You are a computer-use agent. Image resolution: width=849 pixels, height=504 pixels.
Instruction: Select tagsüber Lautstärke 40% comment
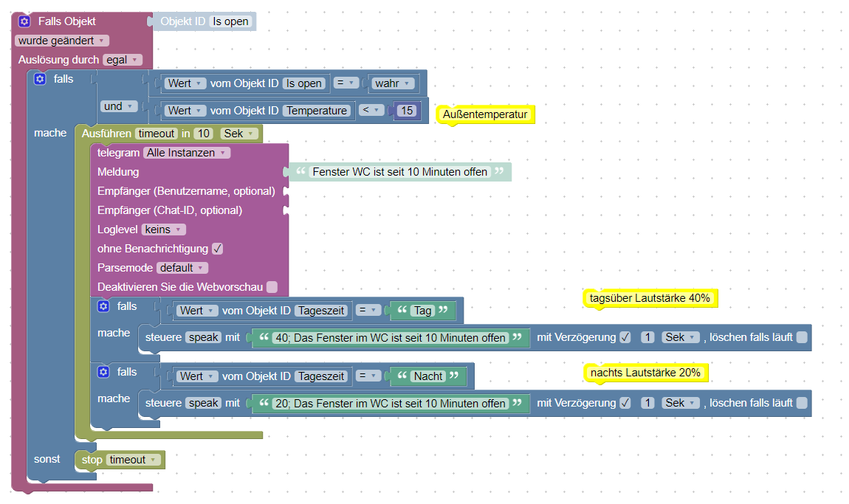[650, 297]
